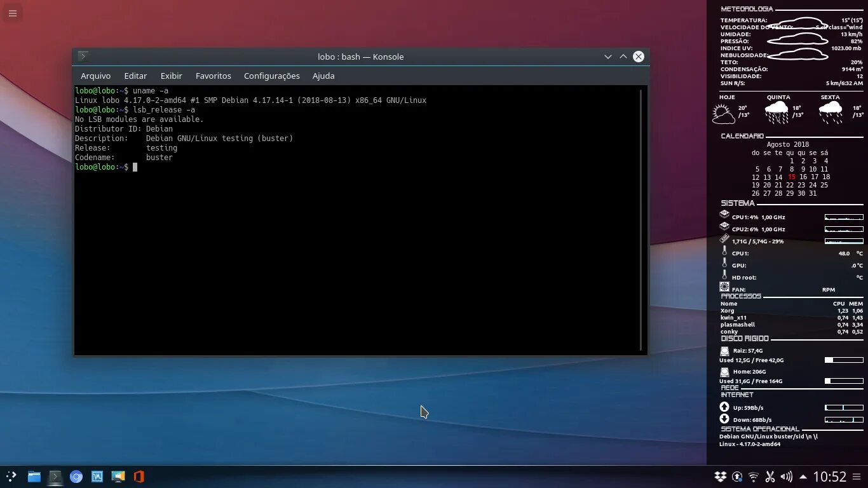Image resolution: width=868 pixels, height=488 pixels.
Task: Click the terminal prompt cursor line
Action: (106, 167)
